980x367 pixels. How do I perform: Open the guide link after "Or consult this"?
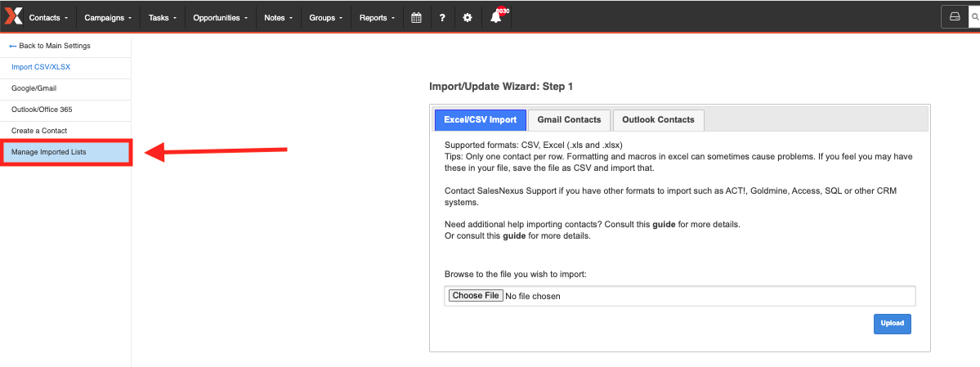point(514,236)
